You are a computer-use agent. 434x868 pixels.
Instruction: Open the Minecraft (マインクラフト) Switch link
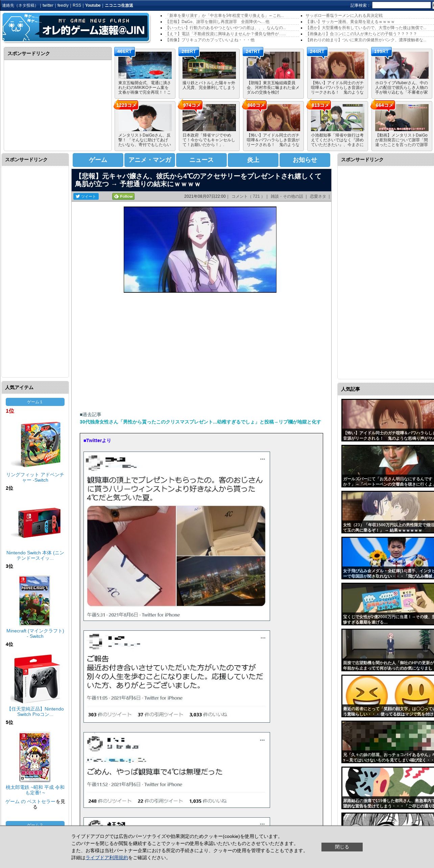[35, 633]
